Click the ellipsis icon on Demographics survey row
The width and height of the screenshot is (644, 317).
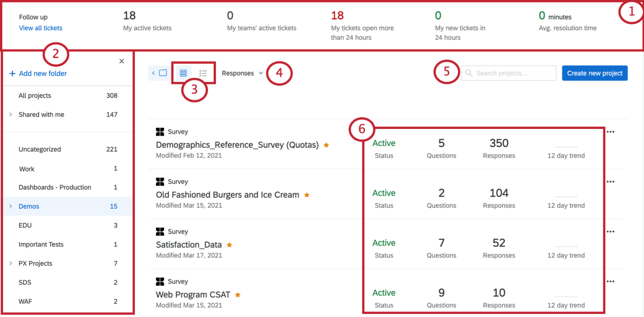pos(610,131)
